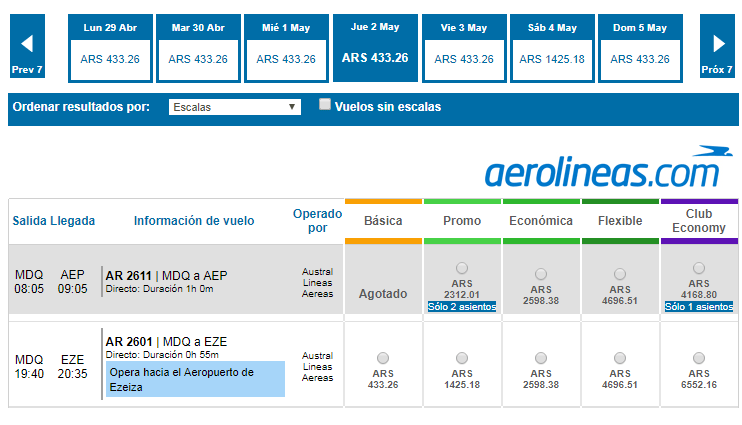Click the Salida column header
Screen dimensions: 742x425
pos(29,221)
